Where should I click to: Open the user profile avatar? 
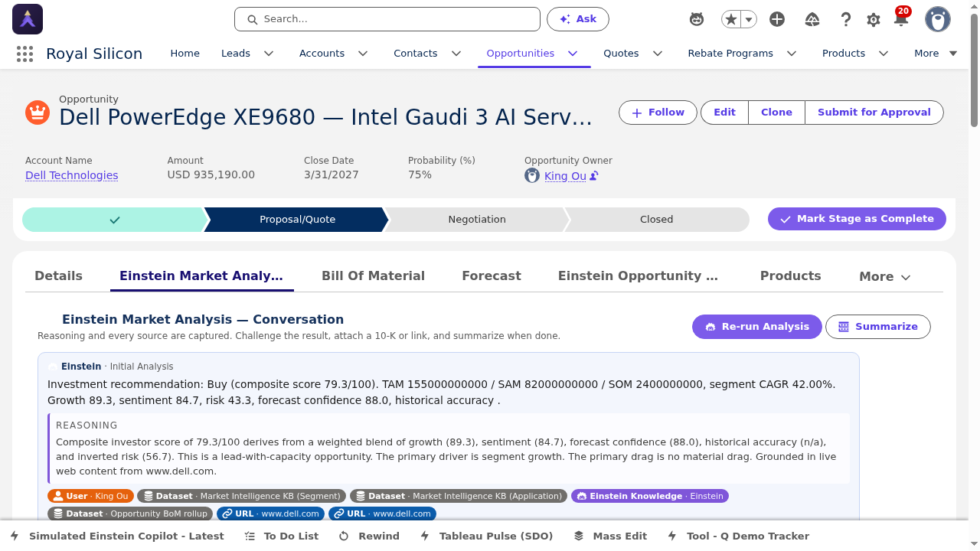point(938,19)
